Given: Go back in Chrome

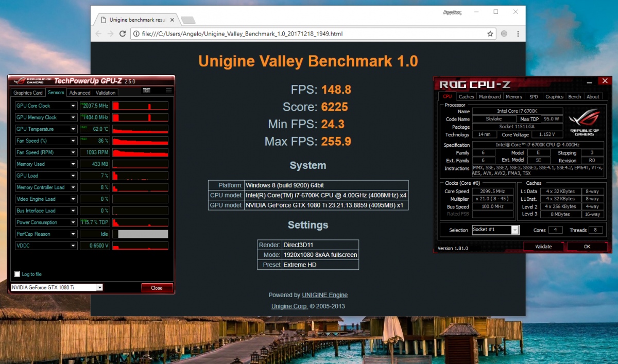Looking at the screenshot, I should 98,33.
